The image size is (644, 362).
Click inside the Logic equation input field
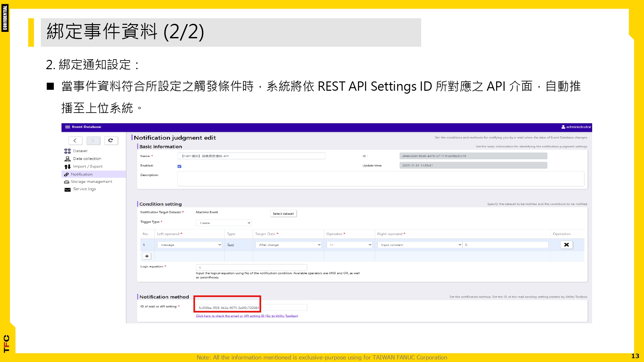[x=251, y=267]
